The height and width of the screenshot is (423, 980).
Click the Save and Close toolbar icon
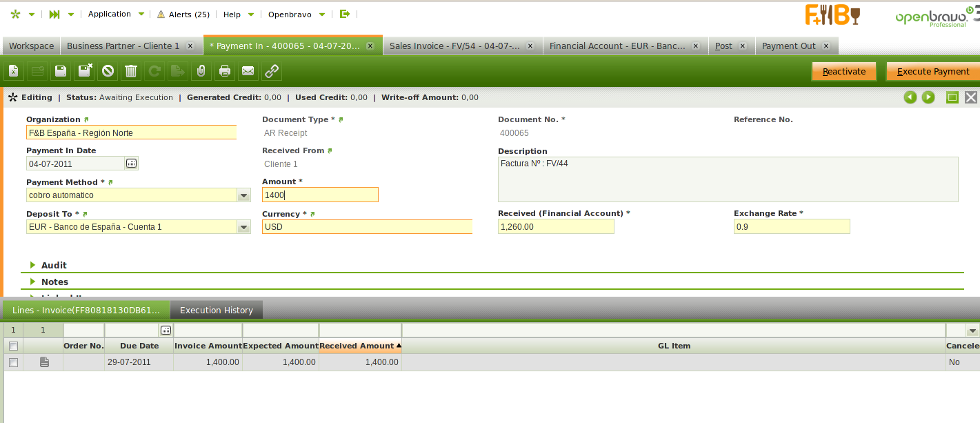point(85,70)
